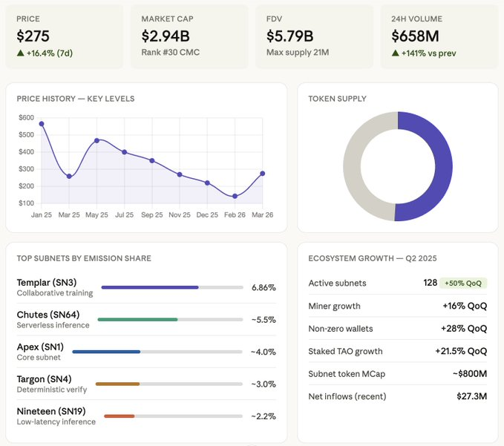Viewport: 504px width, 446px height.
Task: Click the green up arrow under $275 price
Action: tap(20, 53)
